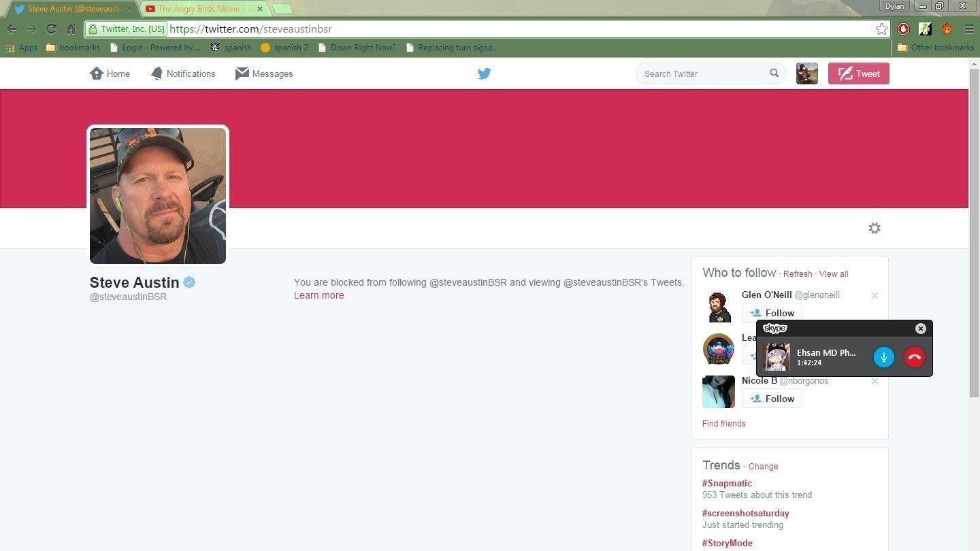The image size is (980, 551).
Task: Mute microphone in Skype call popup
Action: (883, 357)
